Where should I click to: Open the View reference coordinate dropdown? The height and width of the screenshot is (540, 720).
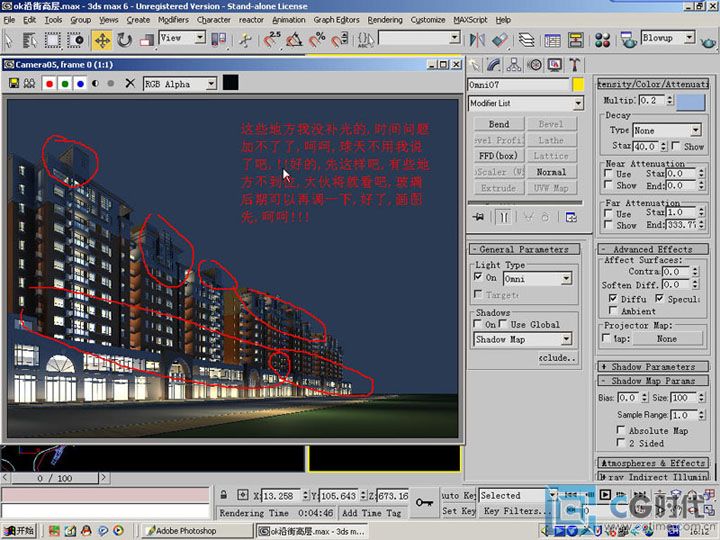pos(200,38)
